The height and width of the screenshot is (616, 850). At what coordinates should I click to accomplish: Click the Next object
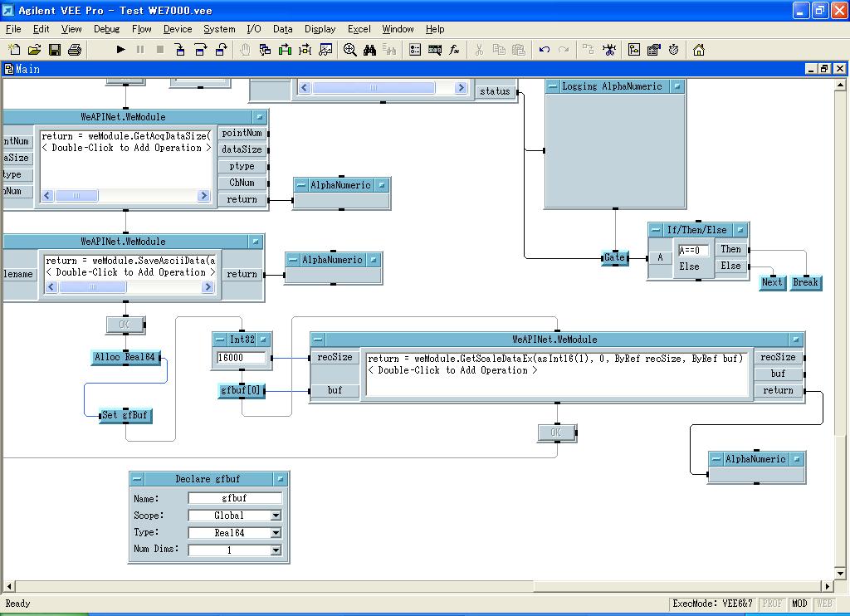(772, 282)
